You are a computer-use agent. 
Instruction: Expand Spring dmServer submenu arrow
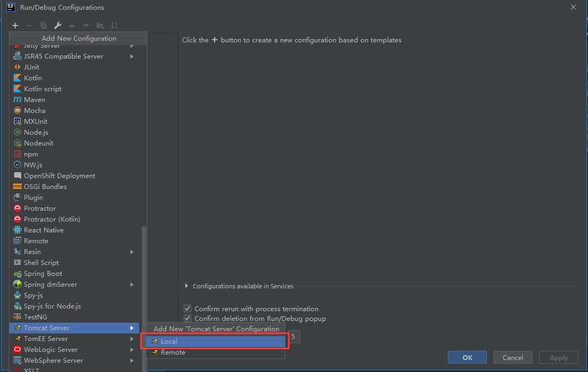pos(132,285)
